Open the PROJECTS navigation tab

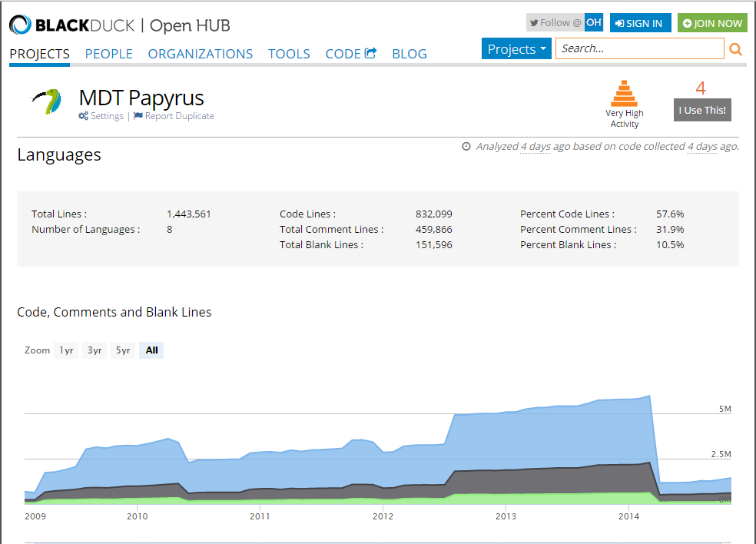pyautogui.click(x=39, y=54)
